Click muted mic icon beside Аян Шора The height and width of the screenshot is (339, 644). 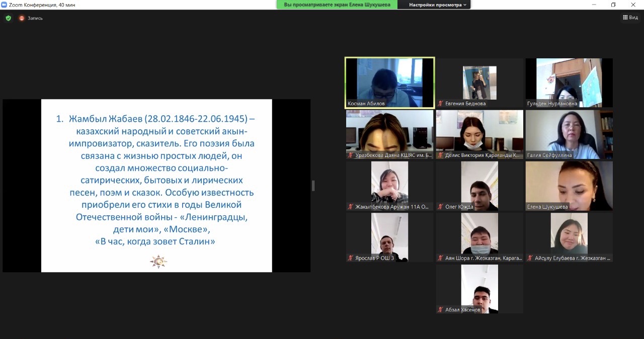(441, 258)
